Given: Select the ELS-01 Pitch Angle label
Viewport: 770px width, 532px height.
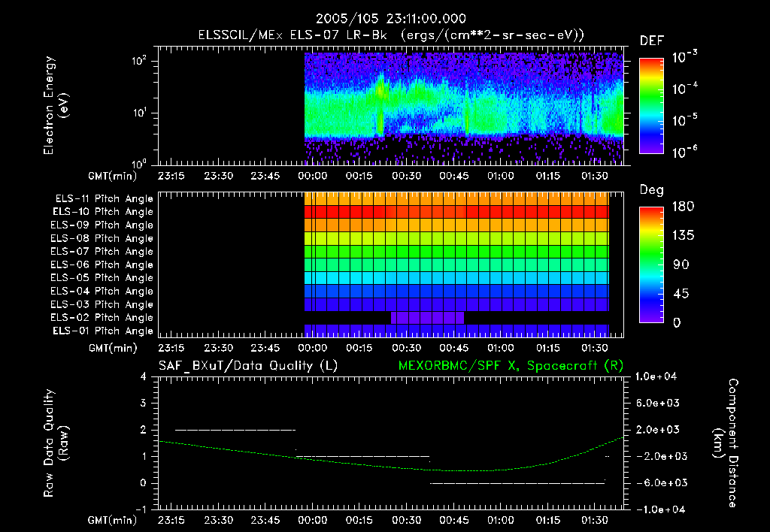Looking at the screenshot, I should pyautogui.click(x=103, y=331).
